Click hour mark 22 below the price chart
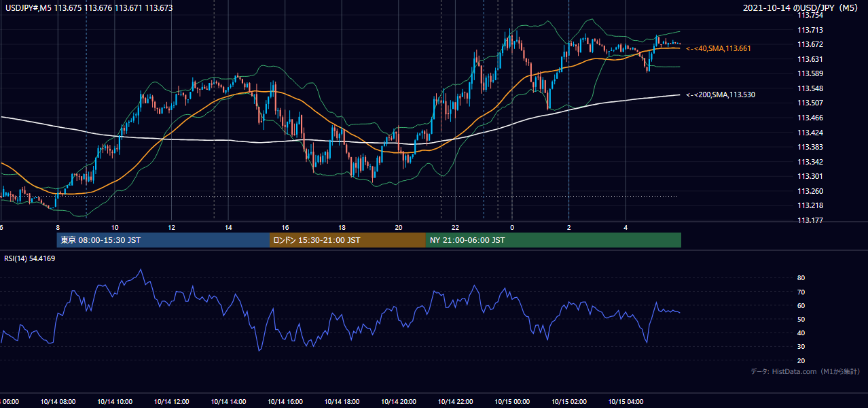This screenshot has width=868, height=408. [x=455, y=228]
